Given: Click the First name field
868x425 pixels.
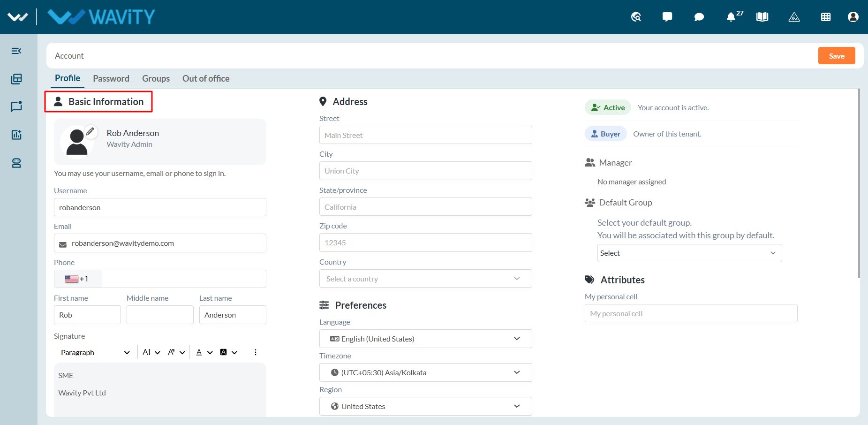Looking at the screenshot, I should point(87,315).
